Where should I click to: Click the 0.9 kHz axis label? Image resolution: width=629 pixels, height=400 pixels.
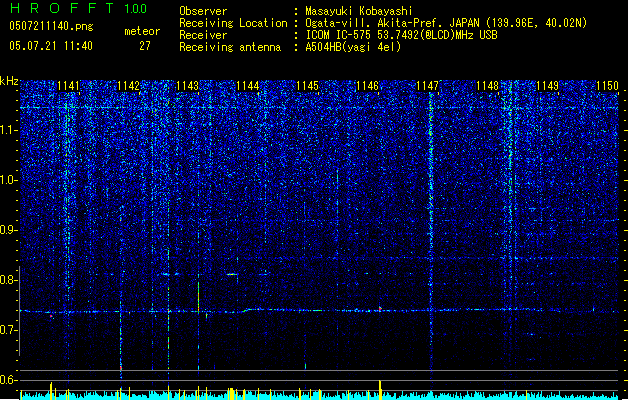[9, 230]
